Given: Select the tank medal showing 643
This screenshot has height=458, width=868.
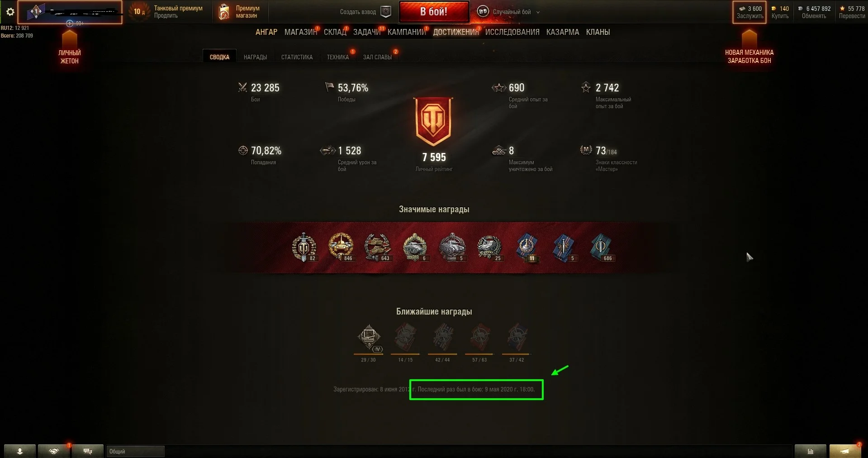Looking at the screenshot, I should (x=377, y=247).
